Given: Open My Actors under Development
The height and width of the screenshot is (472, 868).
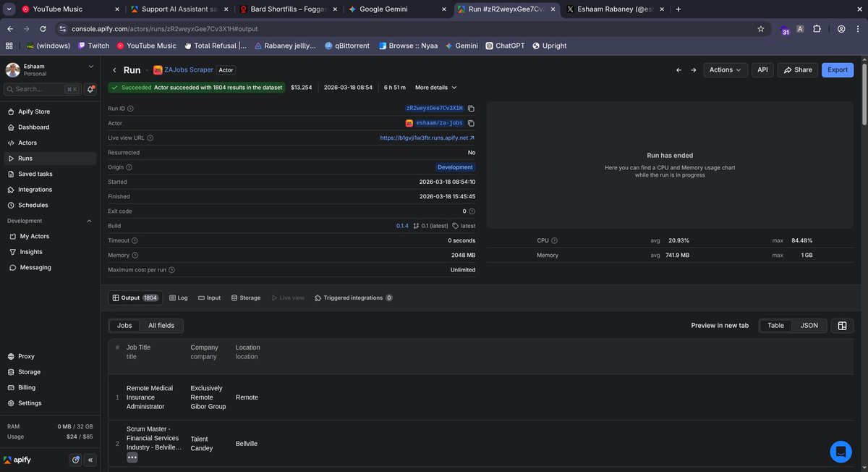Looking at the screenshot, I should coord(50,236).
